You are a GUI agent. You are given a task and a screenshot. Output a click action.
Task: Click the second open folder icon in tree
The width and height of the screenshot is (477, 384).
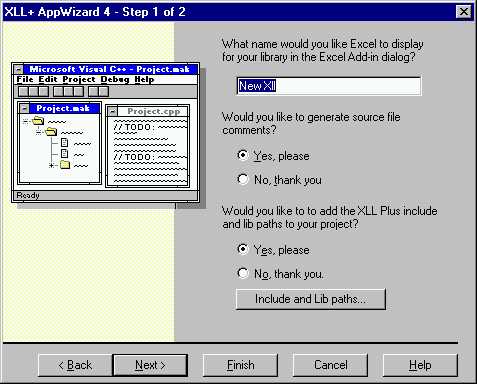point(51,132)
